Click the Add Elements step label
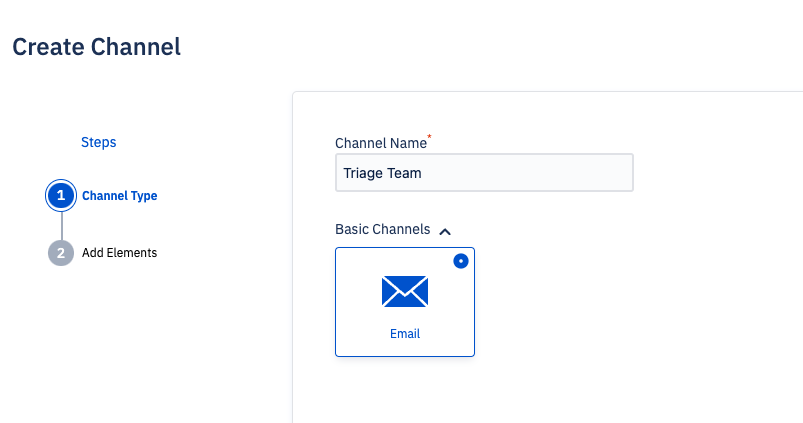This screenshot has height=423, width=803. 119,252
